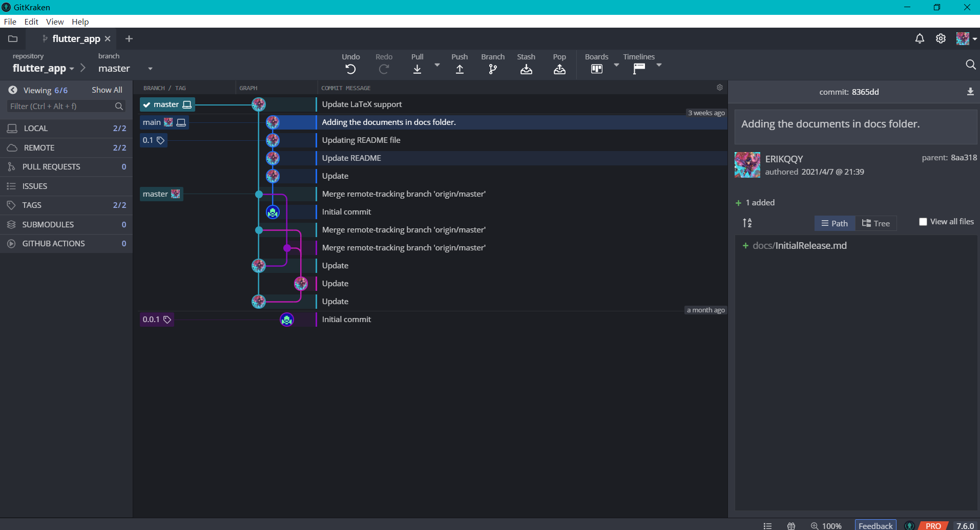This screenshot has width=980, height=530.
Task: Select the checked-out master branch label
Action: [x=168, y=104]
